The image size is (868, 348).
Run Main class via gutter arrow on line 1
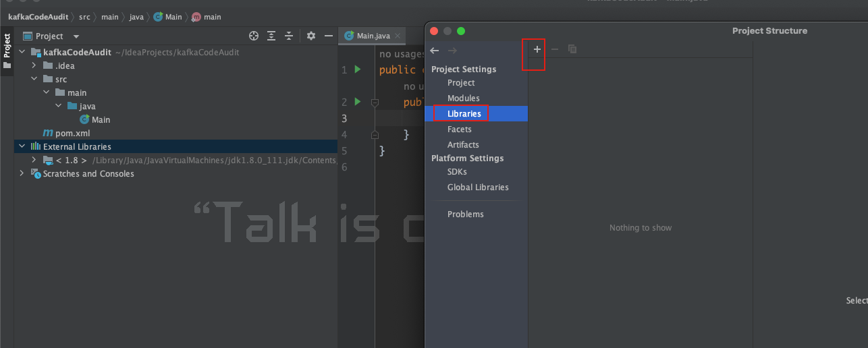(358, 69)
